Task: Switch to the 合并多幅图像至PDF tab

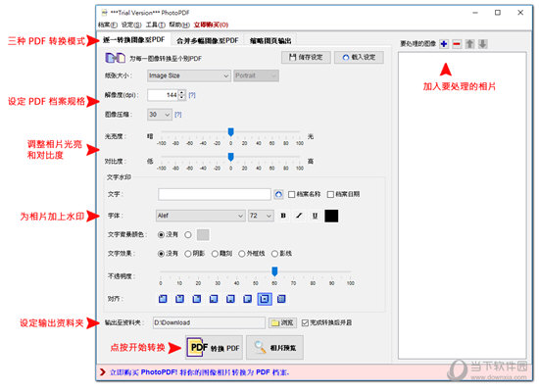Action: tap(208, 40)
